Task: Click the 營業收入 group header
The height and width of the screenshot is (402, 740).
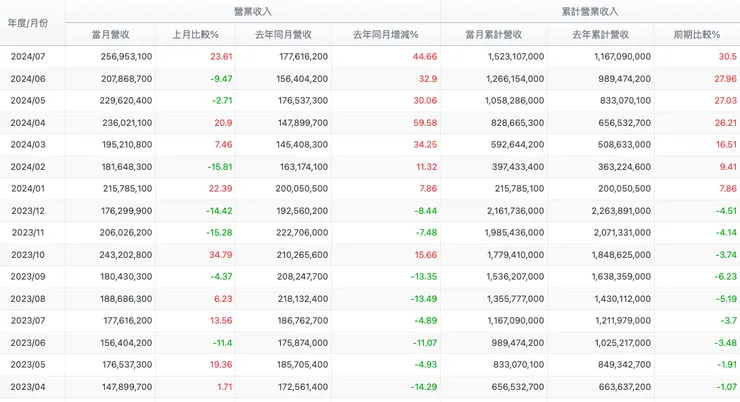Action: pyautogui.click(x=253, y=12)
